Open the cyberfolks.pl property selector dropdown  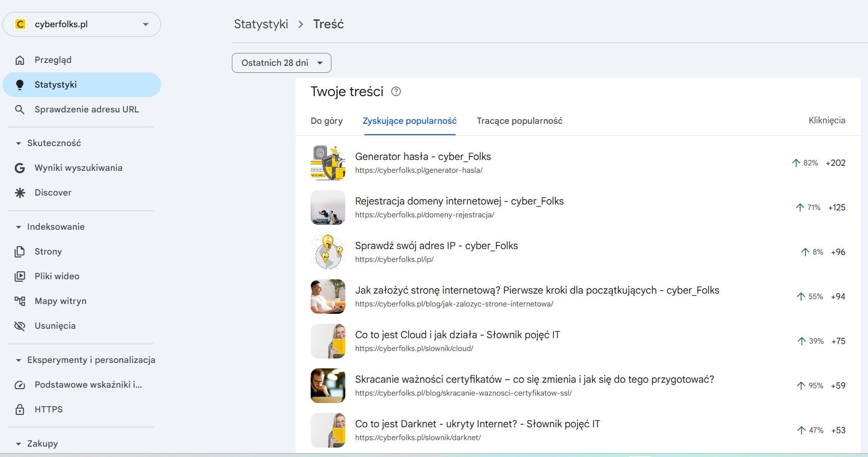(82, 24)
